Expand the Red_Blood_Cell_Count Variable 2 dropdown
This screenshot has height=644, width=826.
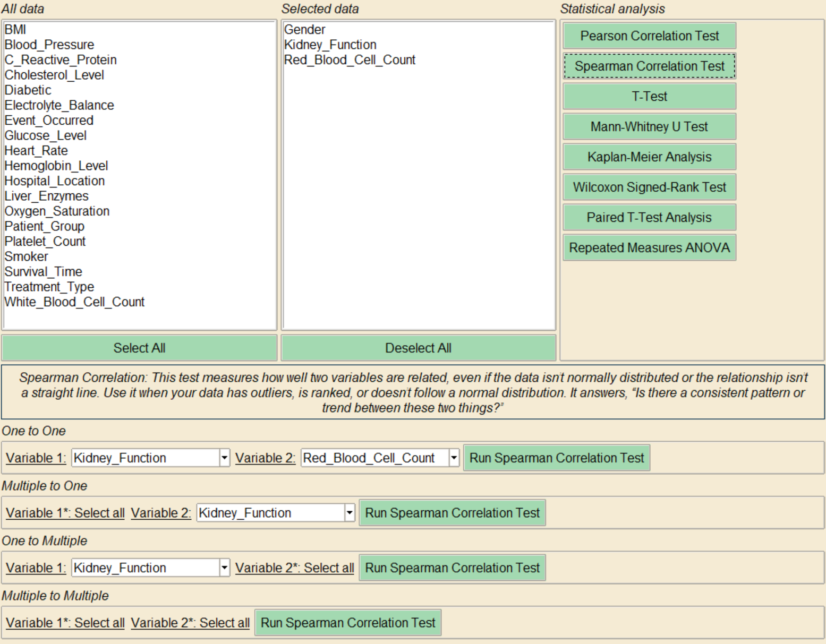(x=454, y=458)
